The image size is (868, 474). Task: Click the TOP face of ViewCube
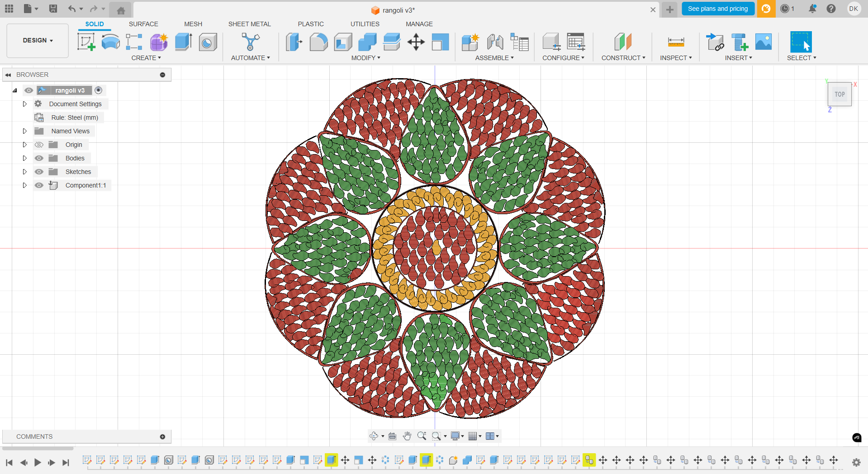click(840, 94)
